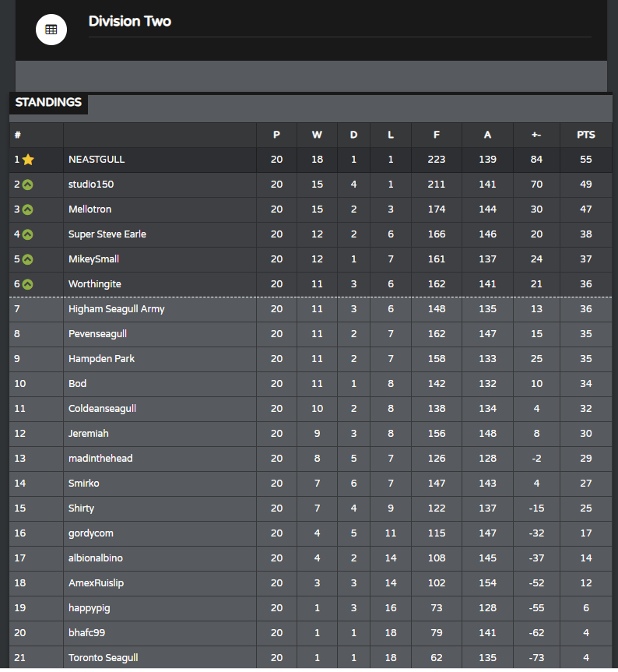The height and width of the screenshot is (672, 618).
Task: Click the Division Two heading
Action: pyautogui.click(x=130, y=21)
